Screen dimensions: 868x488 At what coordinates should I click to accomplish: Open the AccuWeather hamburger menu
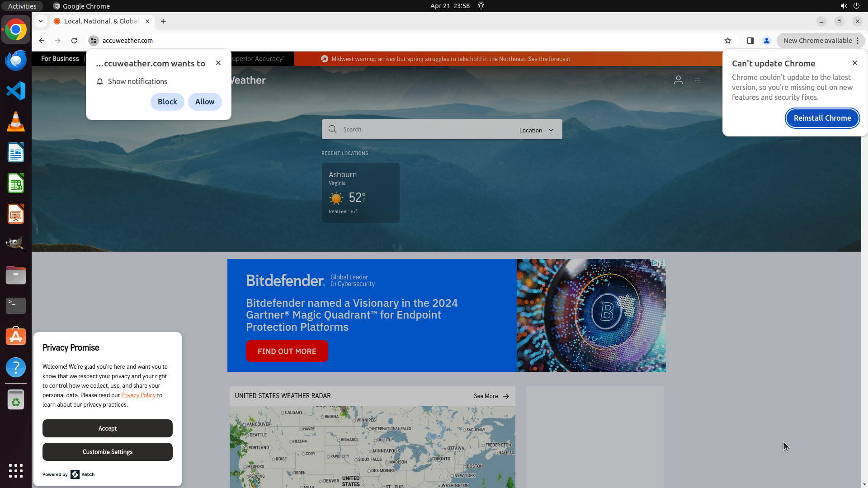[698, 80]
